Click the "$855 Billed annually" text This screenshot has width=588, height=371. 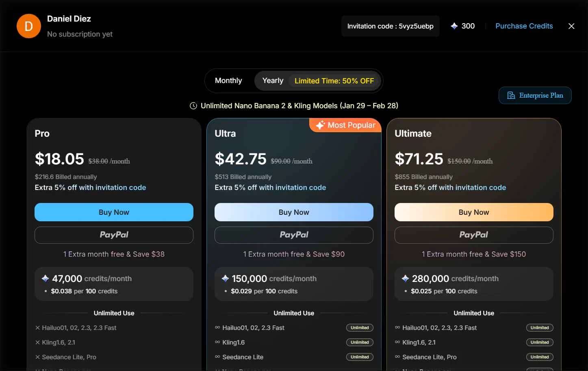(x=423, y=177)
